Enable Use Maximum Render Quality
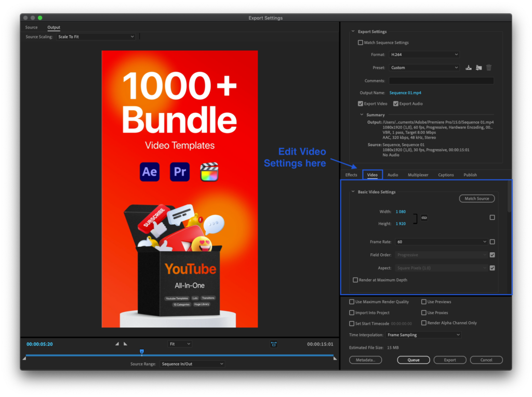532x397 pixels. tap(352, 302)
